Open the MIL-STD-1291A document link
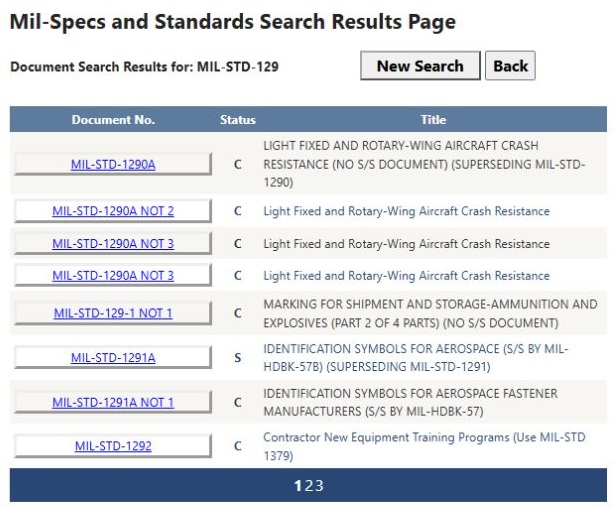 click(x=113, y=358)
